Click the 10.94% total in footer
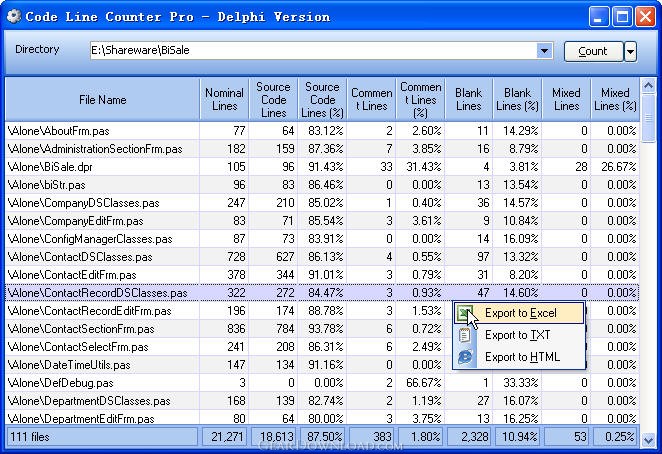The width and height of the screenshot is (662, 454). point(518,437)
